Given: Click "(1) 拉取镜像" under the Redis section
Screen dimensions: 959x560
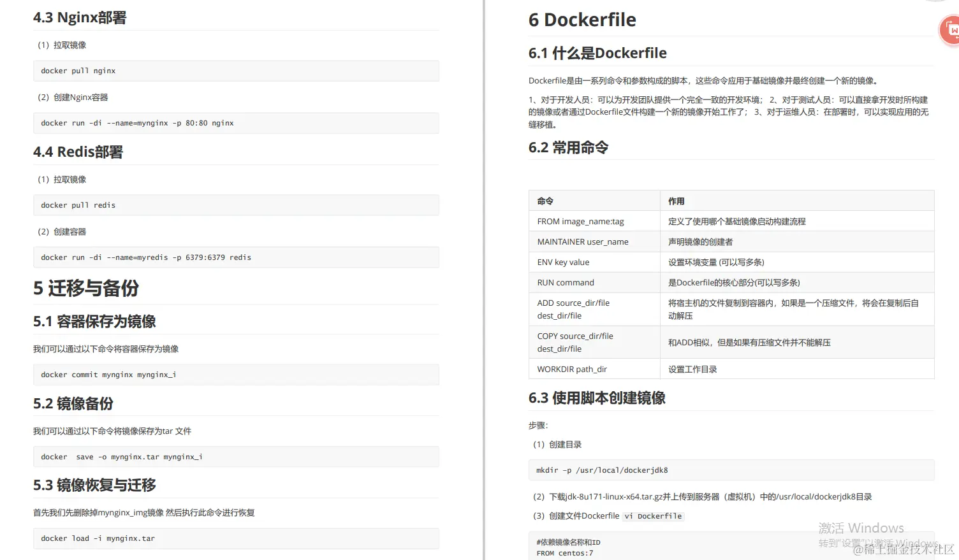Looking at the screenshot, I should pyautogui.click(x=62, y=180).
